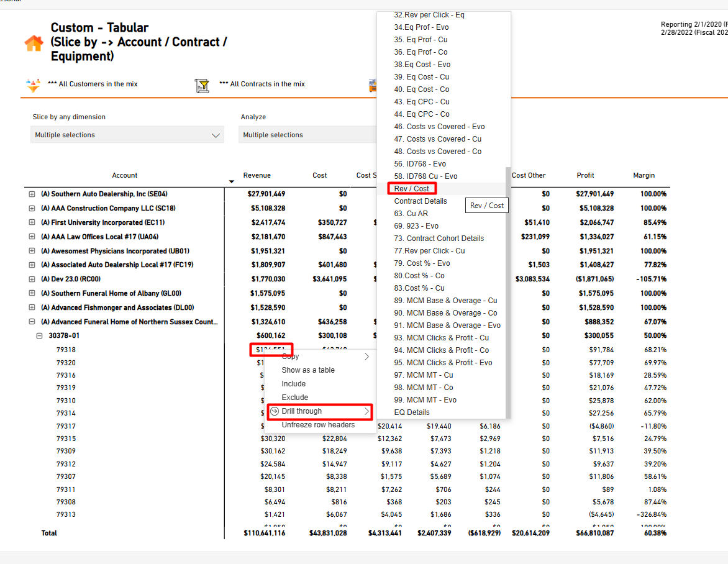The height and width of the screenshot is (564, 728).
Task: Open the Slice by any dimension dropdown
Action: (127, 135)
